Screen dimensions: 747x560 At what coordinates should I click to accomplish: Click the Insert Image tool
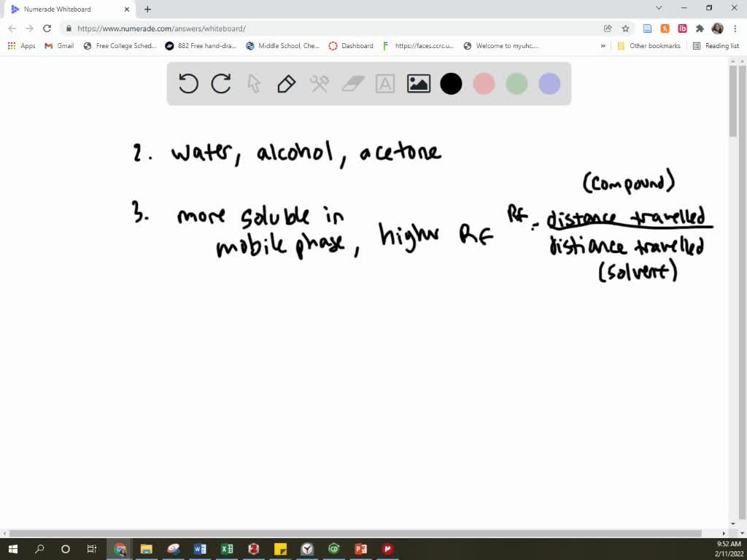click(417, 83)
